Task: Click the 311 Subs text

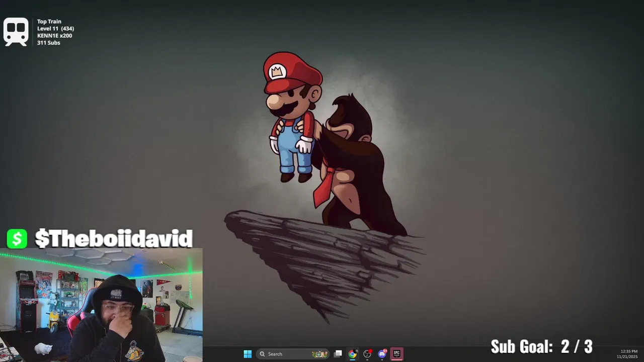Action: [48, 43]
